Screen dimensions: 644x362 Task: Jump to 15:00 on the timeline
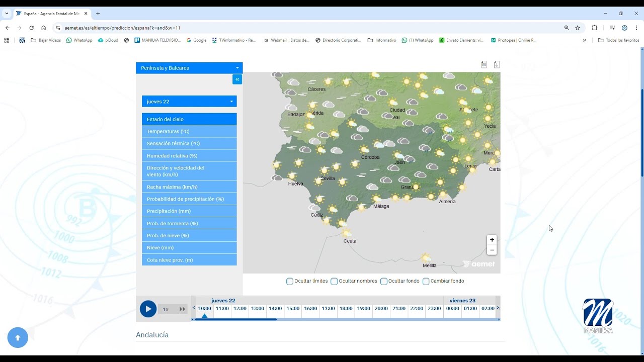coord(293,309)
